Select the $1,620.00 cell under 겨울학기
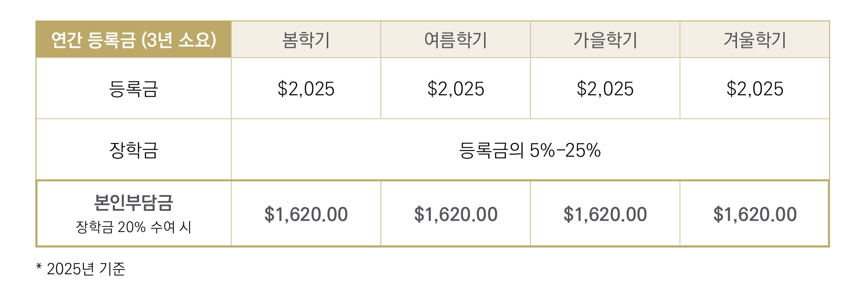Image resolution: width=868 pixels, height=300 pixels. (x=755, y=215)
